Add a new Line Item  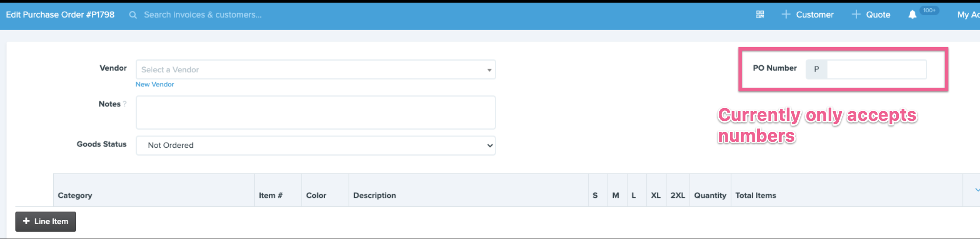pos(46,221)
